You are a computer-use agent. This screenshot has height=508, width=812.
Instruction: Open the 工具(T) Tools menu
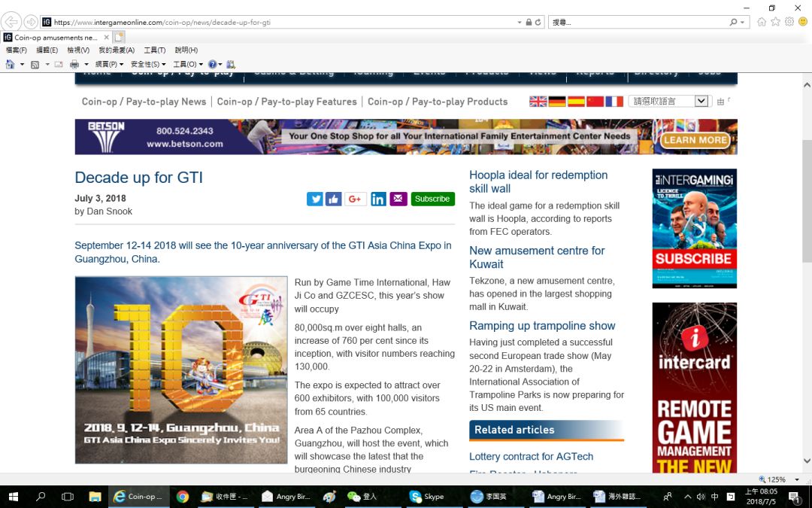[x=155, y=50]
